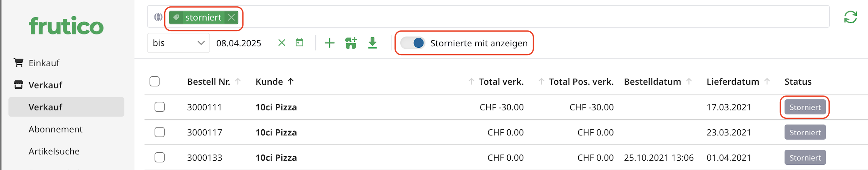The height and width of the screenshot is (170, 868).
Task: Click the globe icon in search bar
Action: pos(158,17)
